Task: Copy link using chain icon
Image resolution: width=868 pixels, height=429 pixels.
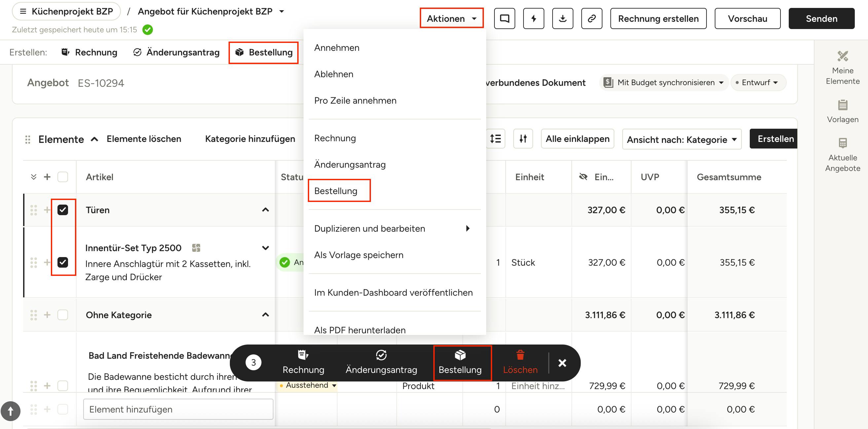Action: (592, 18)
